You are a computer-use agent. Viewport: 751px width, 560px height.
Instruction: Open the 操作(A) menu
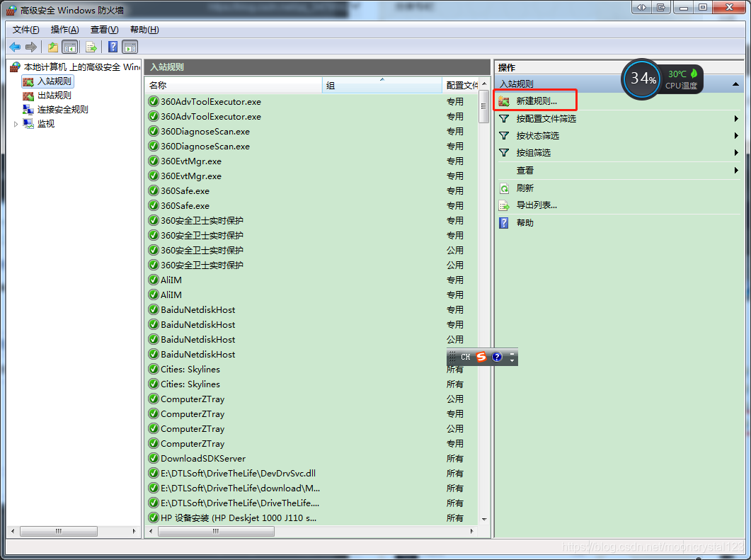pos(64,30)
